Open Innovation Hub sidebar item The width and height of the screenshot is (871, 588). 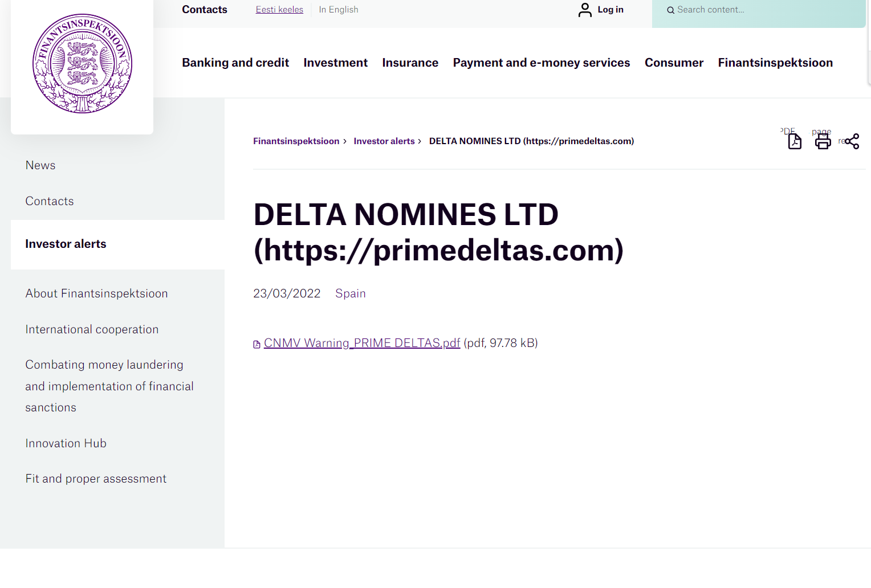pos(66,443)
